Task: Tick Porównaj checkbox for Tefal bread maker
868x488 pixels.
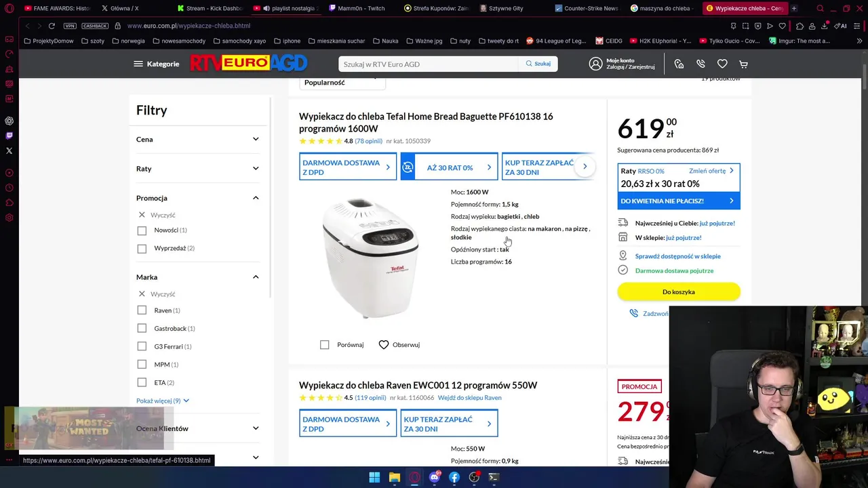Action: 325,345
